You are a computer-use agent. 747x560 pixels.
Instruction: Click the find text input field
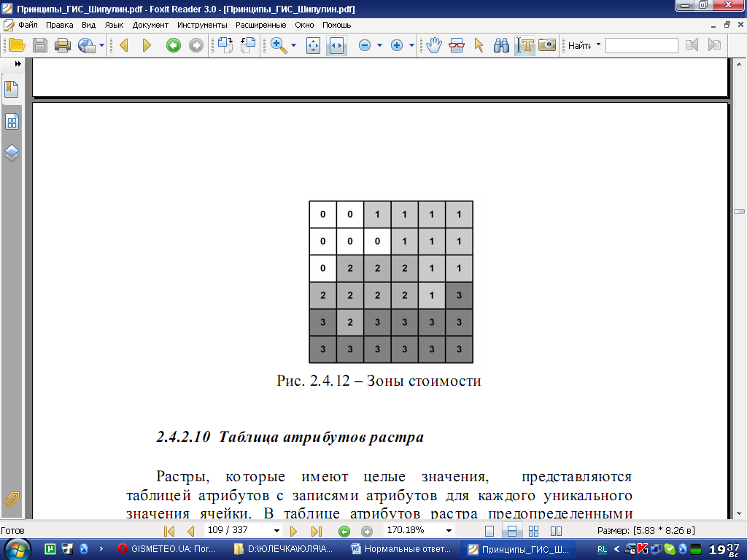[x=642, y=45]
